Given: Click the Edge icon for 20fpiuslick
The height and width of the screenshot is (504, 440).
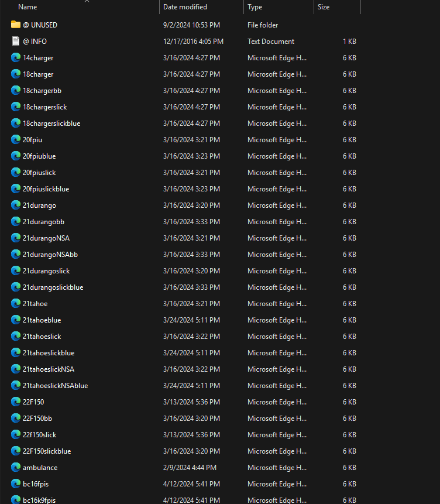Looking at the screenshot, I should point(15,172).
